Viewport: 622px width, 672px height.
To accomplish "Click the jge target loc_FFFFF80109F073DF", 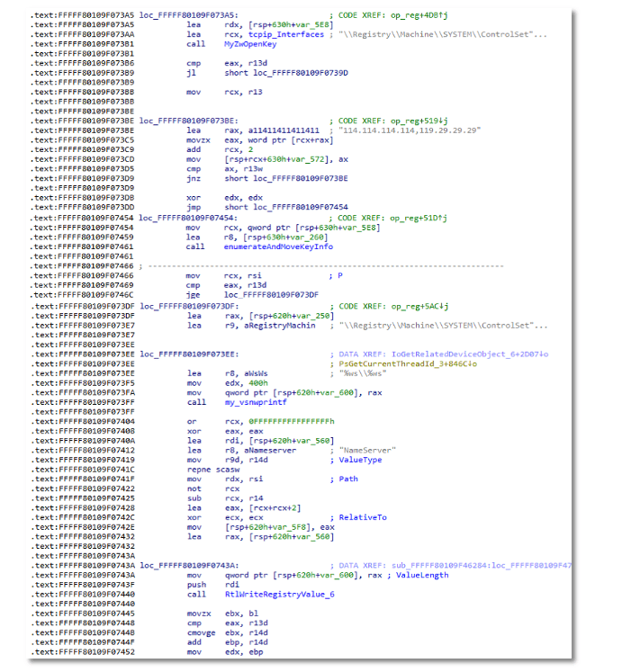I will pos(271,295).
